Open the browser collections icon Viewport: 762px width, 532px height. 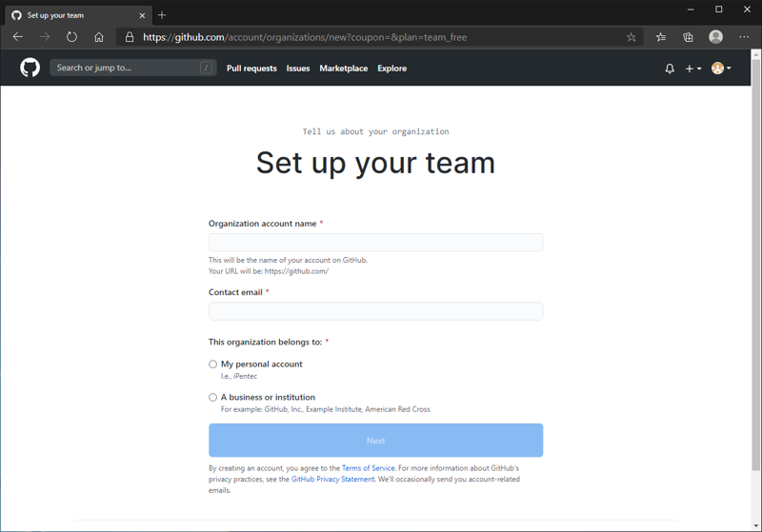point(688,37)
